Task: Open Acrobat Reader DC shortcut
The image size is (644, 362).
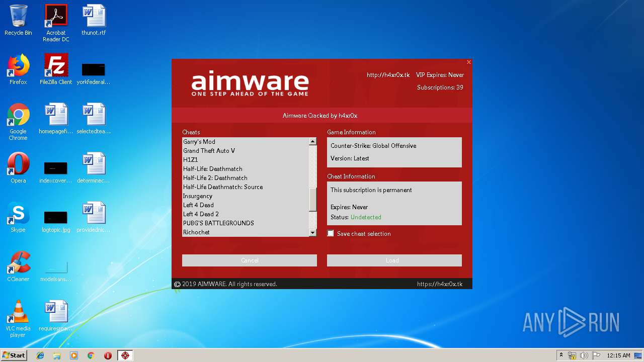Action: coord(56,23)
